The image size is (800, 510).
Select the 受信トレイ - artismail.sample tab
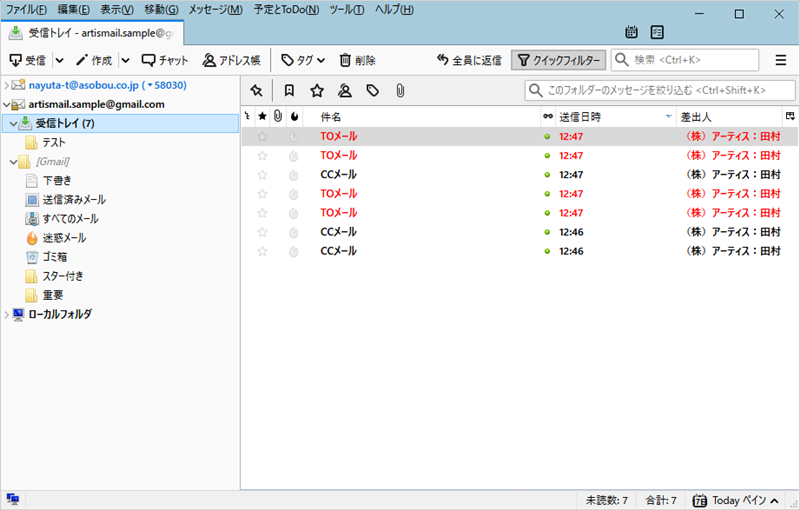point(92,33)
